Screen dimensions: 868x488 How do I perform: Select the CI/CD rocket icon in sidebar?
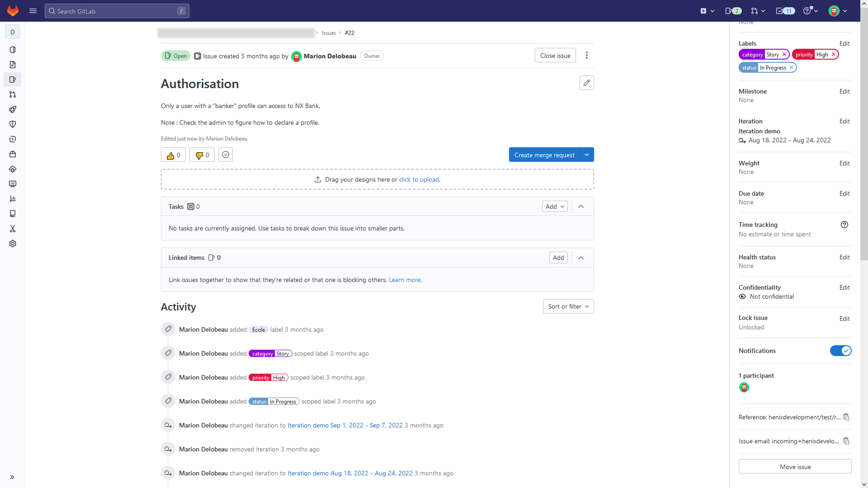[13, 109]
